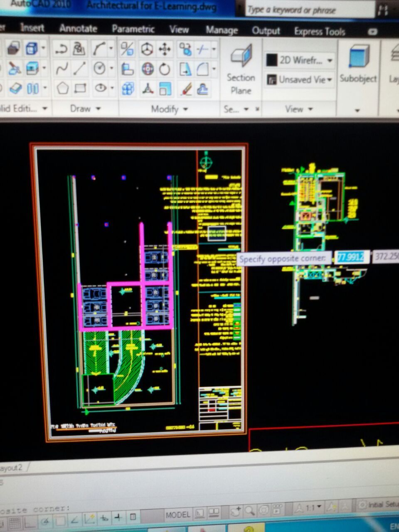Open the Manage ribbon tab

[222, 30]
